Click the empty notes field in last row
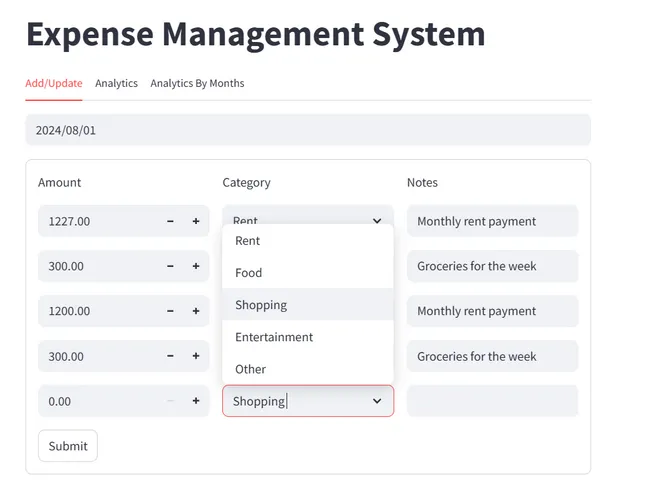This screenshot has width=650, height=487. tap(492, 401)
